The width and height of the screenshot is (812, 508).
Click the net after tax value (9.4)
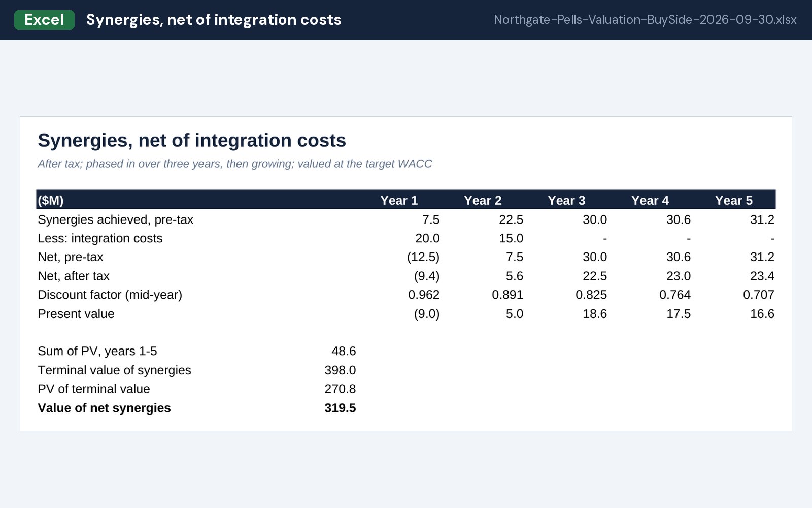click(x=427, y=276)
